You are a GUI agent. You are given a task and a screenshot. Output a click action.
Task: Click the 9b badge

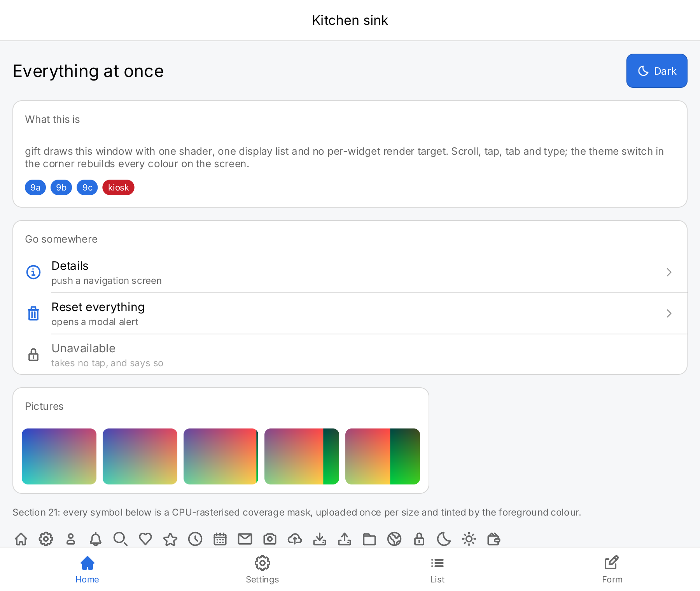click(x=61, y=187)
